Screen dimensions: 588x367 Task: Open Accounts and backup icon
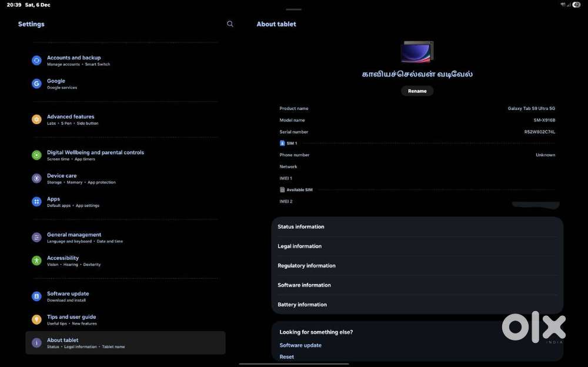click(x=36, y=61)
